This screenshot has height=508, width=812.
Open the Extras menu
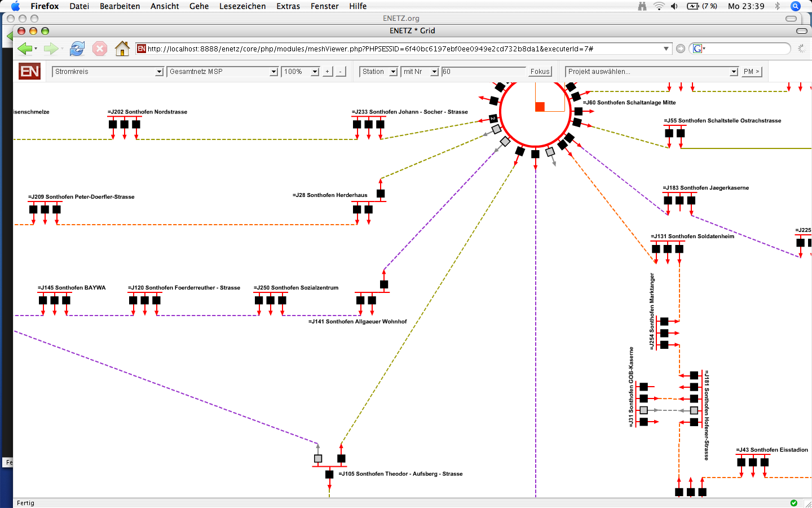pos(288,6)
